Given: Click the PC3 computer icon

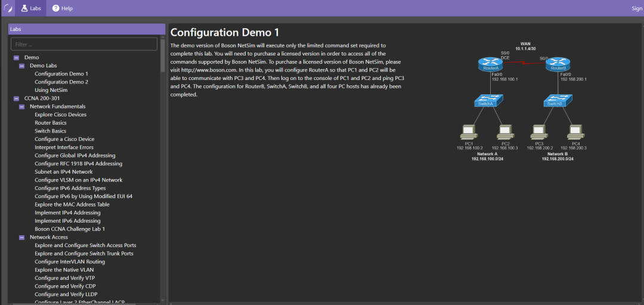Looking at the screenshot, I should click(538, 131).
